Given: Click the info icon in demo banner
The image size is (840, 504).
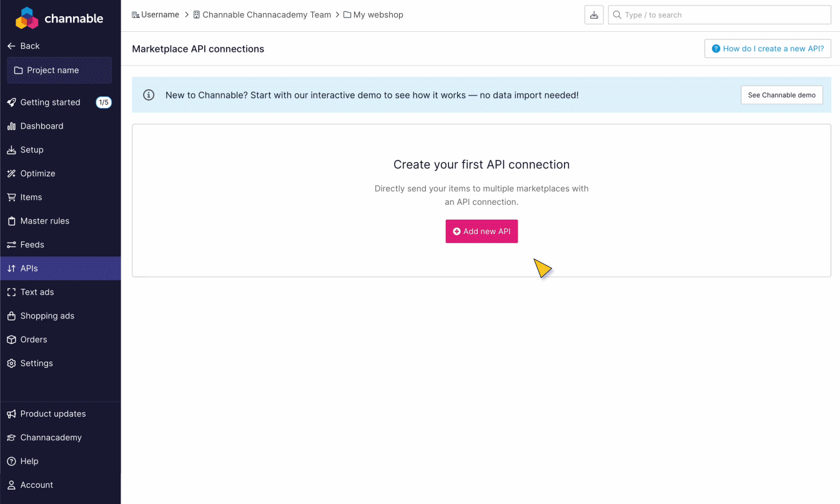Looking at the screenshot, I should coord(149,95).
